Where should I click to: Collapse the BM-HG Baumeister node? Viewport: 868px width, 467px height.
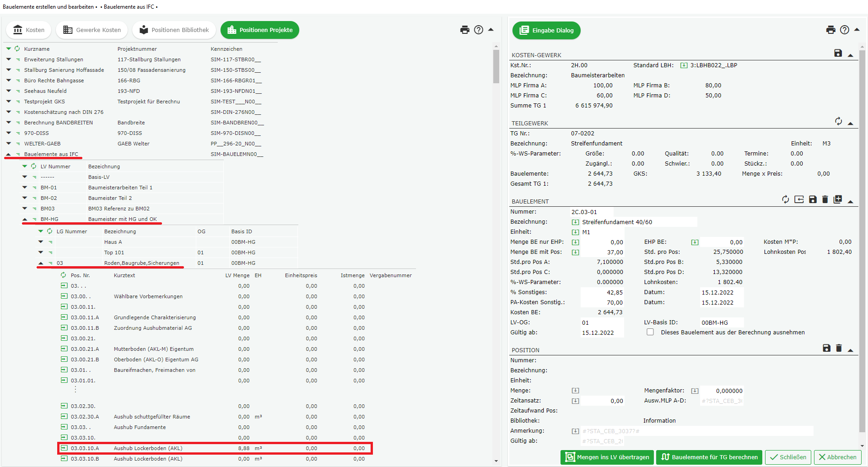tap(25, 219)
